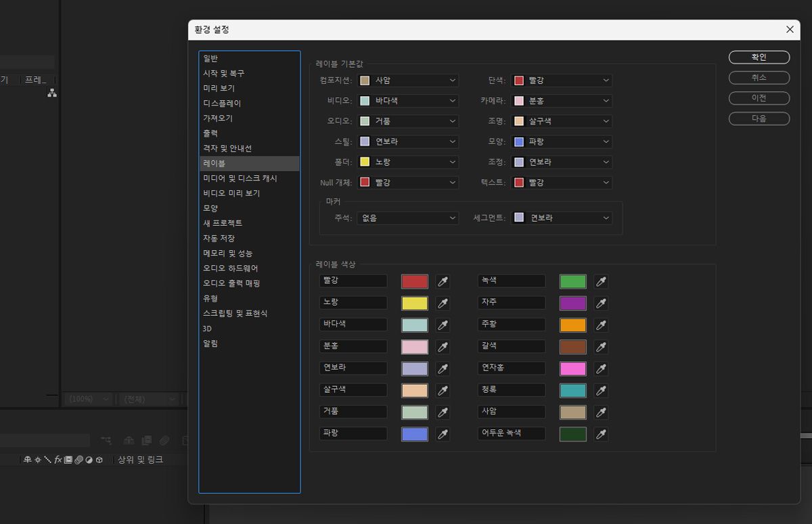The height and width of the screenshot is (524, 812).
Task: Switch to the 3D preferences section
Action: [x=206, y=328]
